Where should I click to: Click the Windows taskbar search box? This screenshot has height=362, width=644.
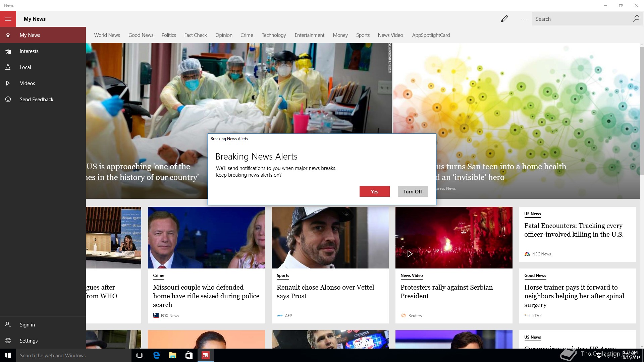pos(74,355)
